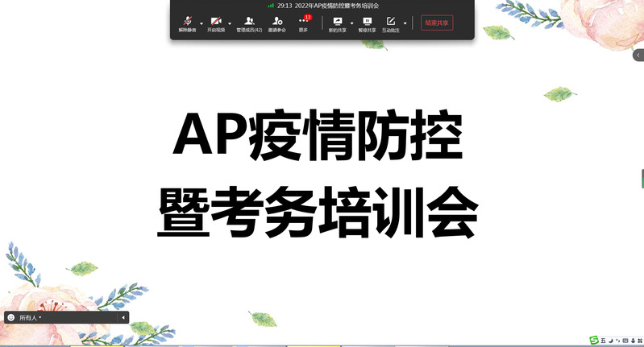Expand video options arrow beside 开启视频
644x347 pixels.
230,23
